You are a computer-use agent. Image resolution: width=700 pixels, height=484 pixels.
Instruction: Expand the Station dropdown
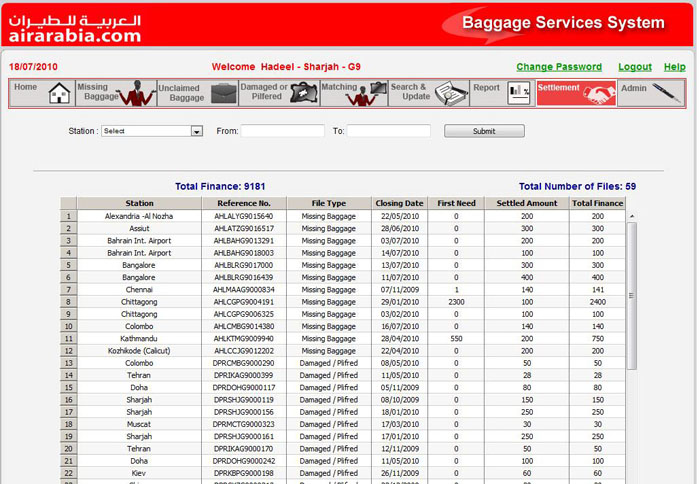click(196, 131)
